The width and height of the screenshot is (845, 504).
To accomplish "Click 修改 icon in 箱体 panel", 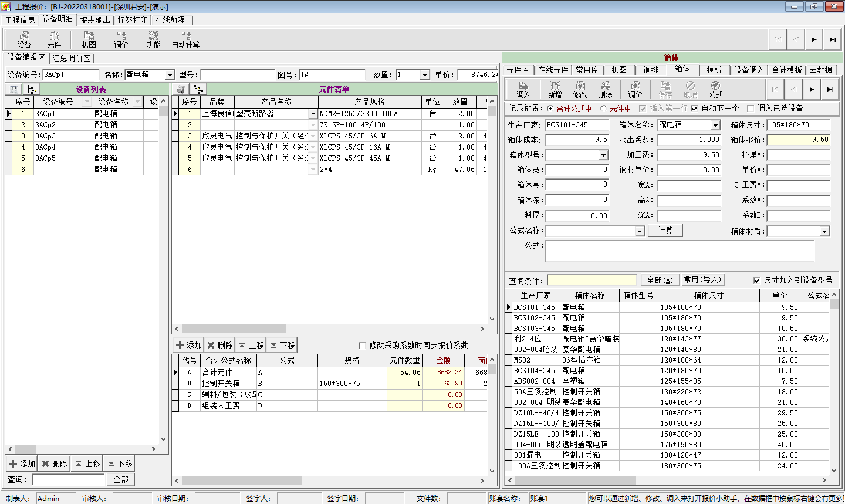I will click(580, 90).
